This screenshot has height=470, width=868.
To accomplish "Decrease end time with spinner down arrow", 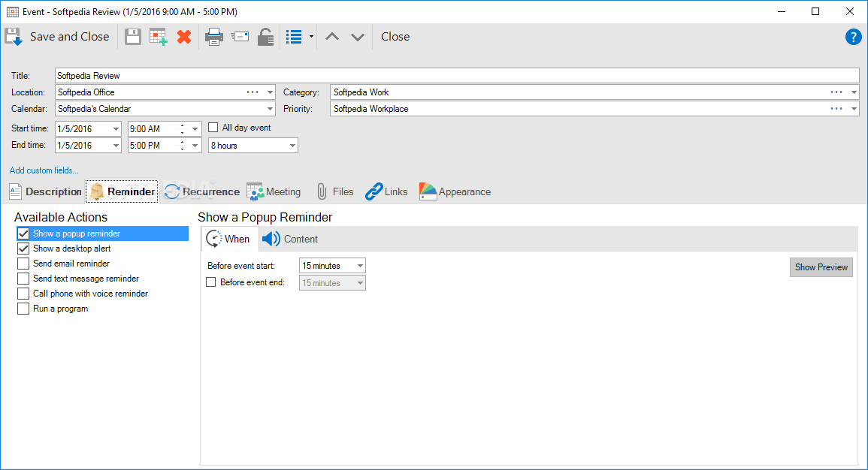I will (182, 149).
